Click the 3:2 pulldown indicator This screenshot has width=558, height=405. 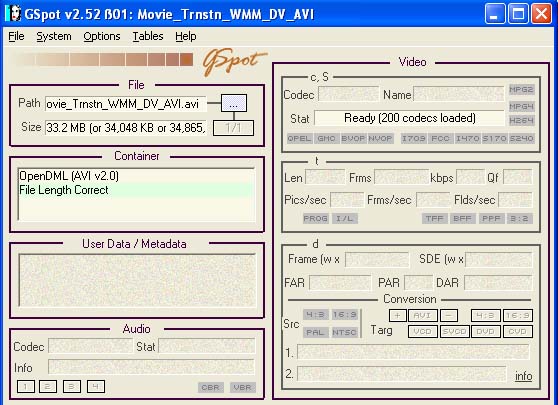click(x=519, y=218)
